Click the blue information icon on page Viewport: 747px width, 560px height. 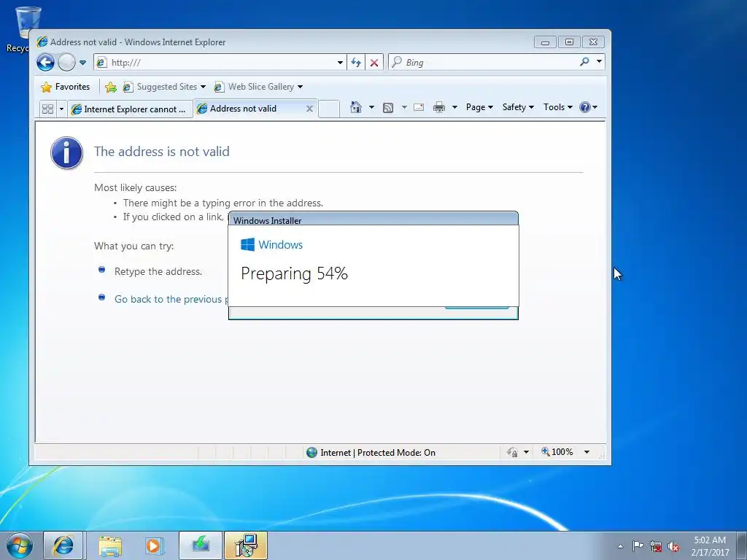66,153
